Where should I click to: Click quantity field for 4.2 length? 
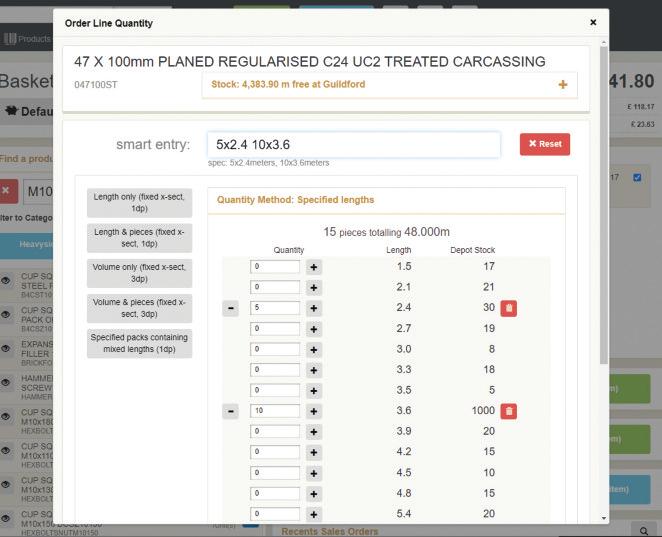tap(275, 452)
